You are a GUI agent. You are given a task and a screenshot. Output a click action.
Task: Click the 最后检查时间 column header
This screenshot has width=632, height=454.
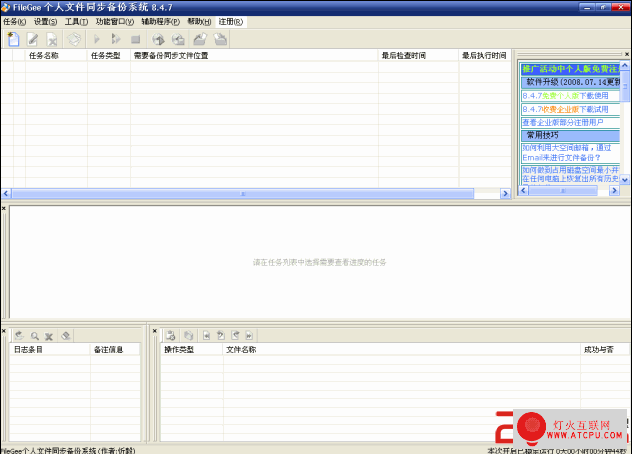tap(418, 56)
